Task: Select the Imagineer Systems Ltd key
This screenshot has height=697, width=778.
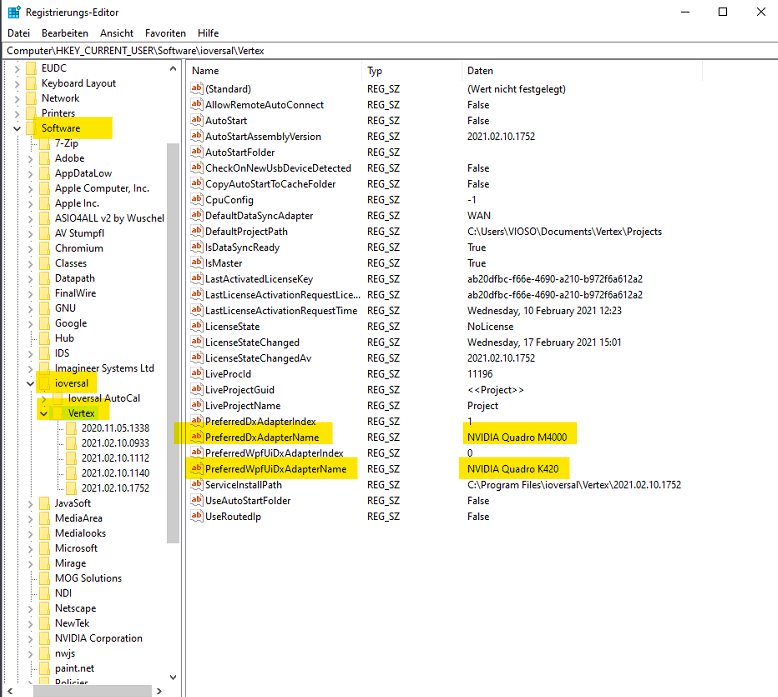Action: [x=105, y=368]
